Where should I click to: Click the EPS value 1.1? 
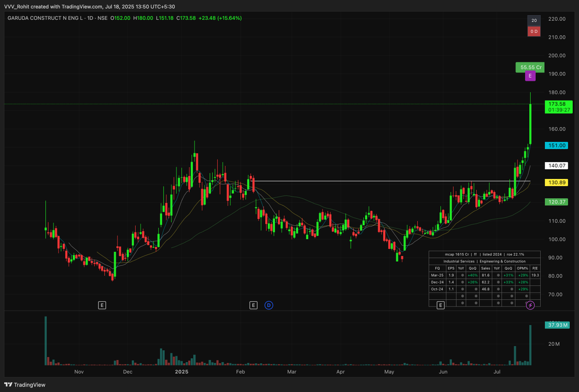tap(451, 289)
